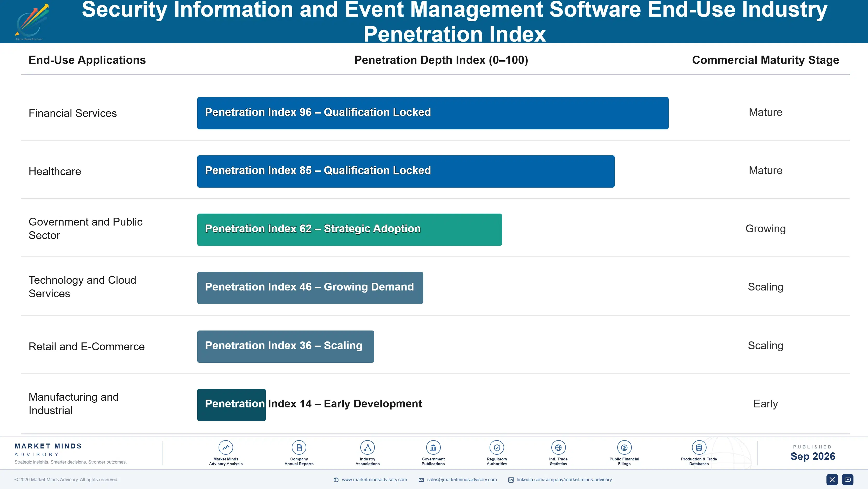Click the Penetration Index 85 bar
Screen dimensions: 868x489
pyautogui.click(x=406, y=171)
